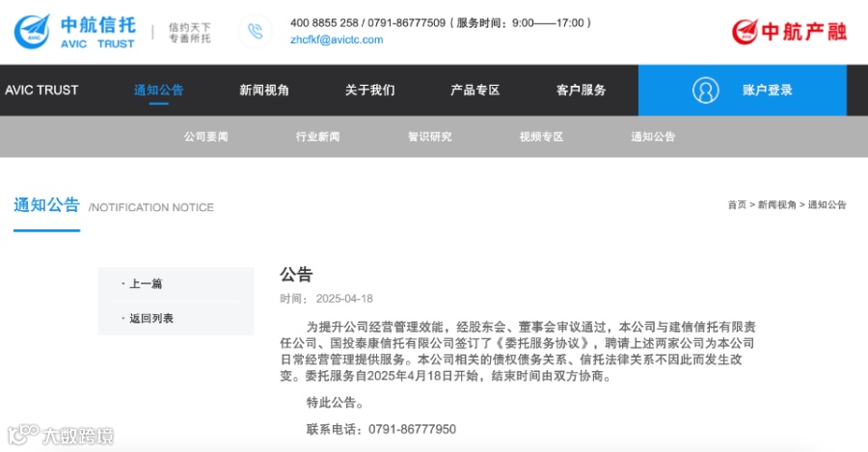Click 返回列表 back to list link
This screenshot has height=452, width=868.
pos(151,319)
